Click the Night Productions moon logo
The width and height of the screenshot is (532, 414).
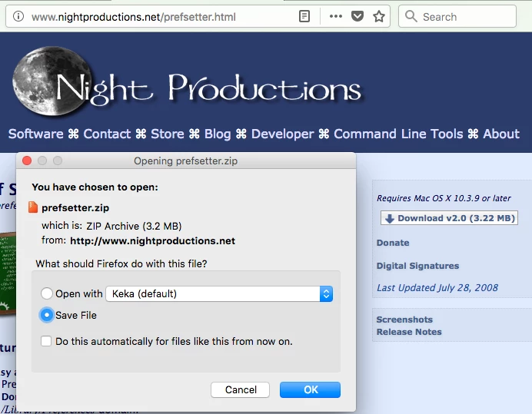point(51,81)
